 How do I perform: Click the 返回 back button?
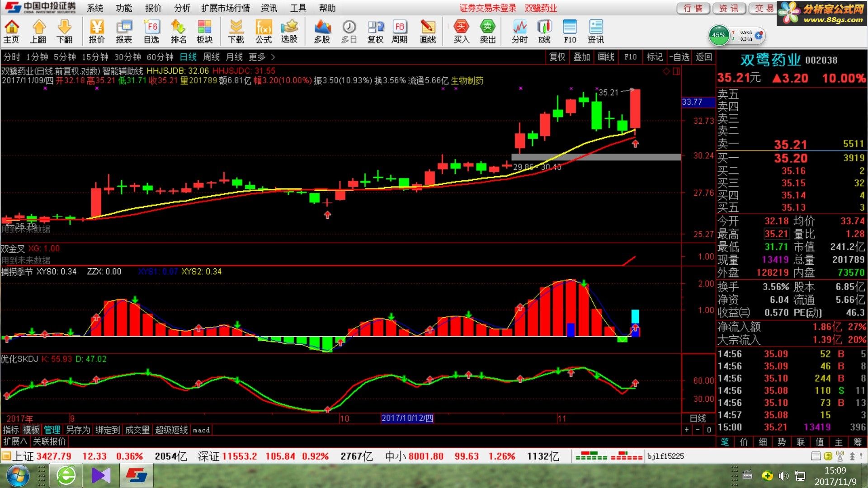tap(703, 57)
